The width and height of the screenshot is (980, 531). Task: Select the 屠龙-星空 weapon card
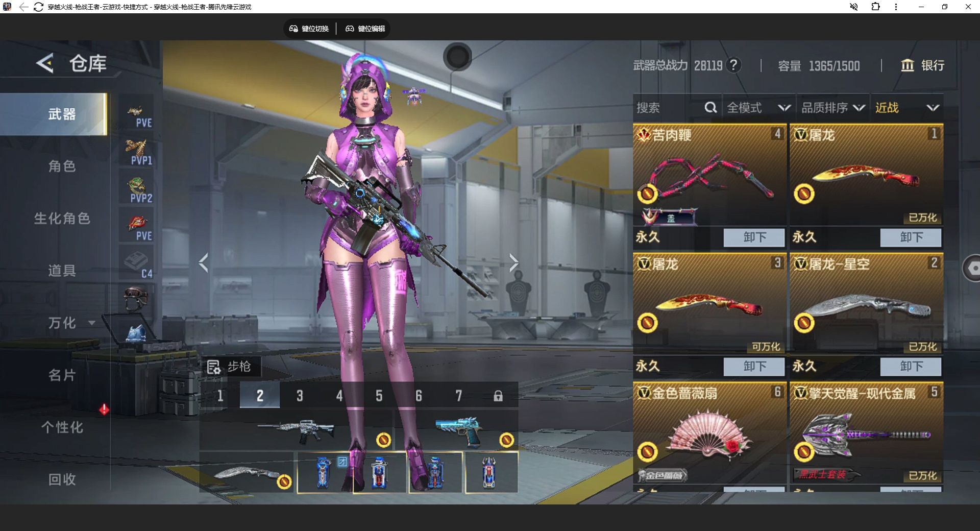[x=866, y=304]
